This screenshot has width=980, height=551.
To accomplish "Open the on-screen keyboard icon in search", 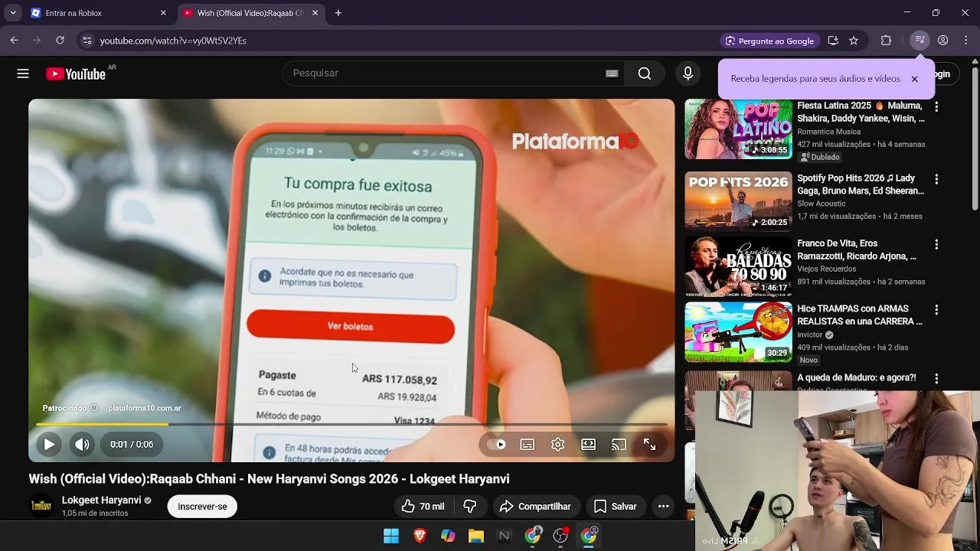I will (x=612, y=73).
